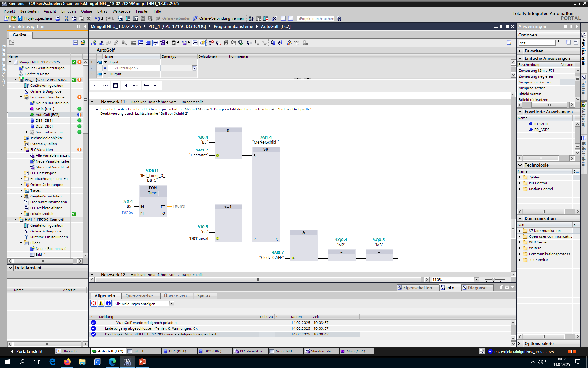The width and height of the screenshot is (588, 368).
Task: Toggle information messages filter button
Action: [x=108, y=303]
